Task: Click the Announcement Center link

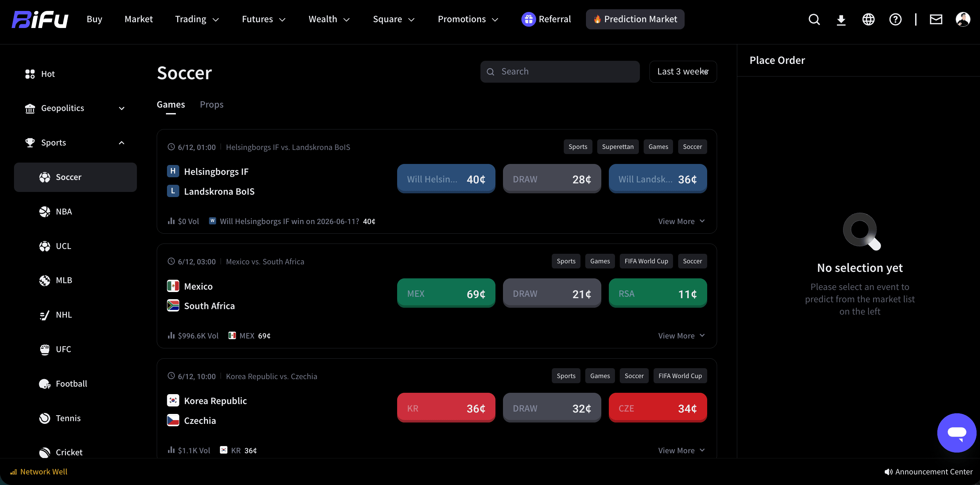Action: 934,472
